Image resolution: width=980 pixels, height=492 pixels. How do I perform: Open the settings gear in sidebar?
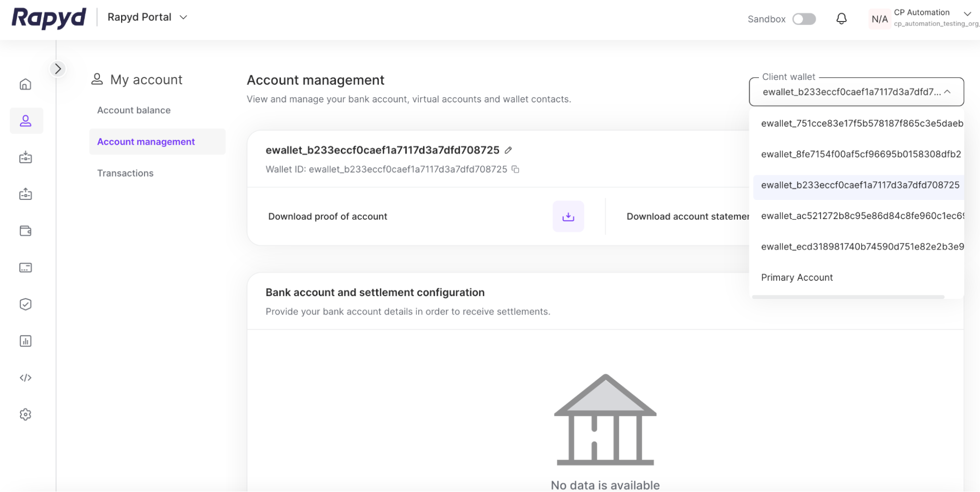point(25,415)
